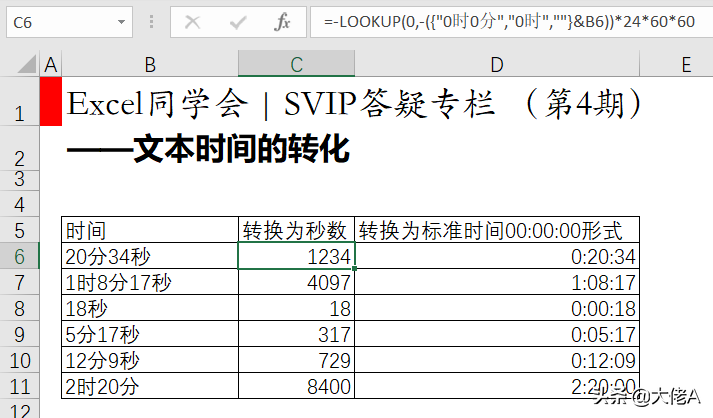Select row 11 header
The image size is (713, 418).
click(20, 386)
